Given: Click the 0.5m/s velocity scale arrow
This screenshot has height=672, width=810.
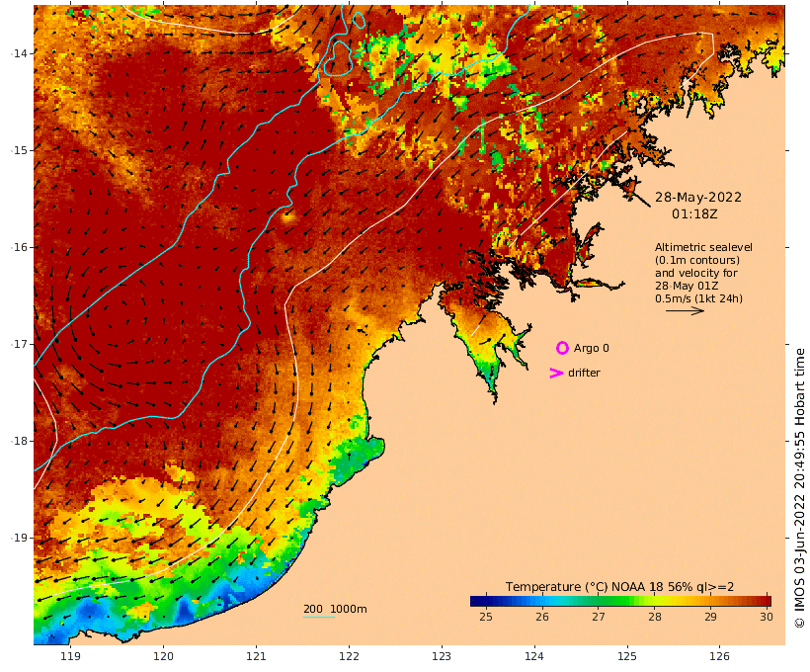Looking at the screenshot, I should click(x=685, y=310).
